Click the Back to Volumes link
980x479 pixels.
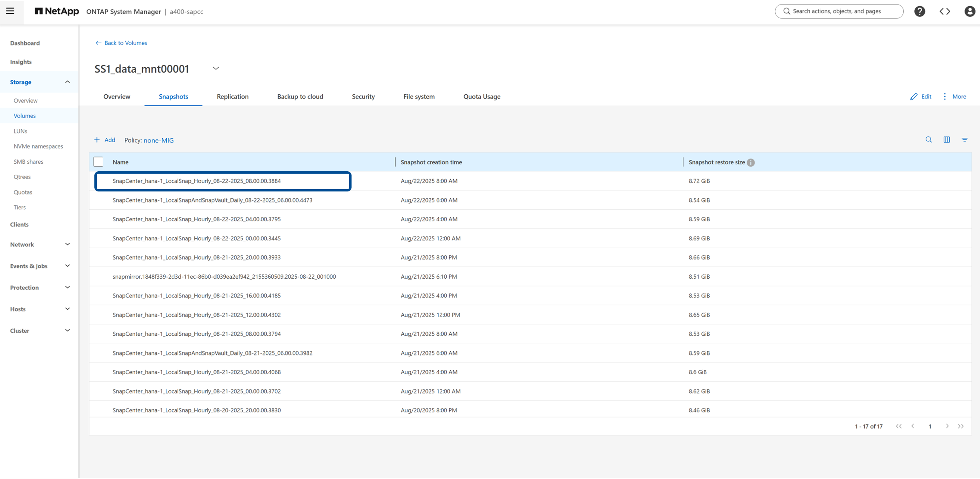pos(121,43)
